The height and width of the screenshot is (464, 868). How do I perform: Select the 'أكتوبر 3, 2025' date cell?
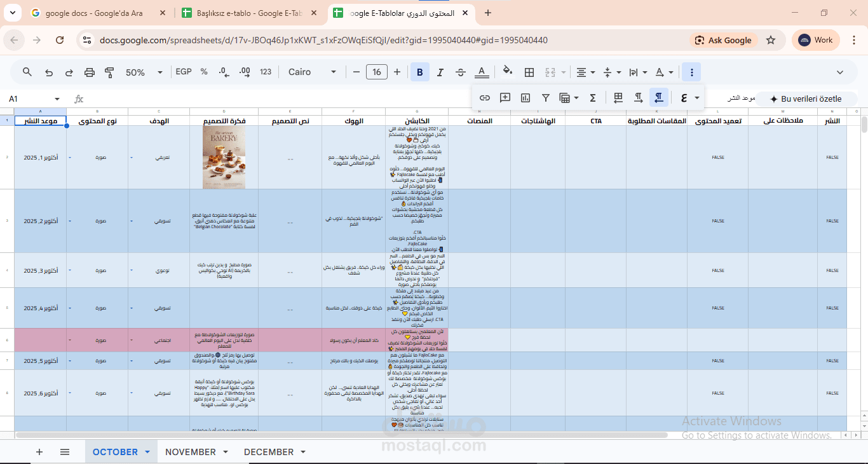tap(41, 270)
